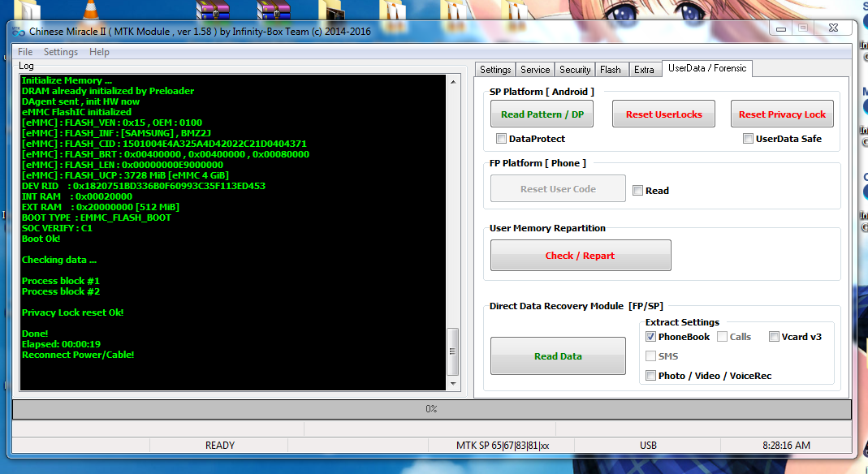Toggle the FP Platform Read checkbox
Viewport: 868px width, 474px height.
coord(637,190)
